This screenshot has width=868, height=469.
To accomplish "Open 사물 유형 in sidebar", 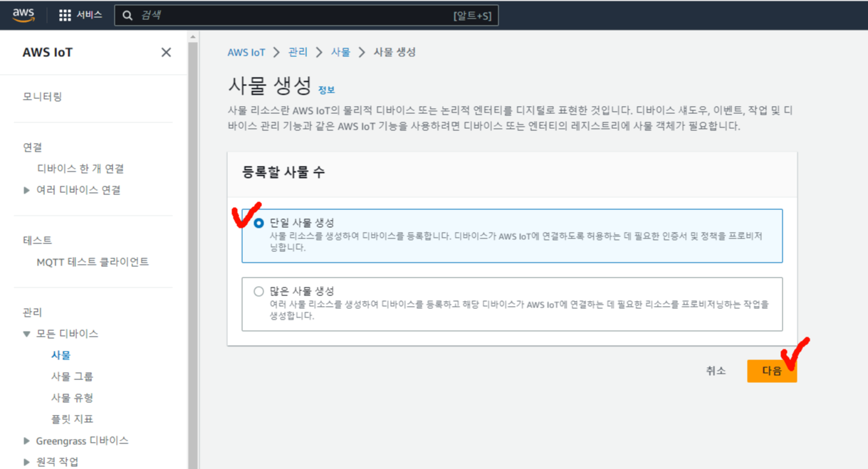I will click(x=72, y=398).
